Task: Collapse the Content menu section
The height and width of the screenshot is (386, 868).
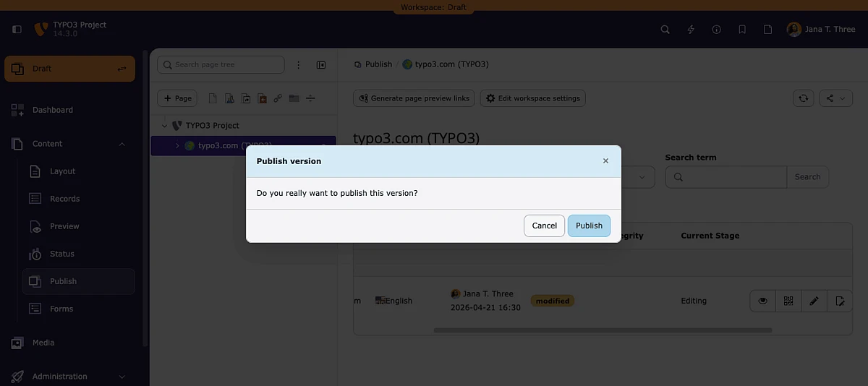Action: tap(122, 144)
